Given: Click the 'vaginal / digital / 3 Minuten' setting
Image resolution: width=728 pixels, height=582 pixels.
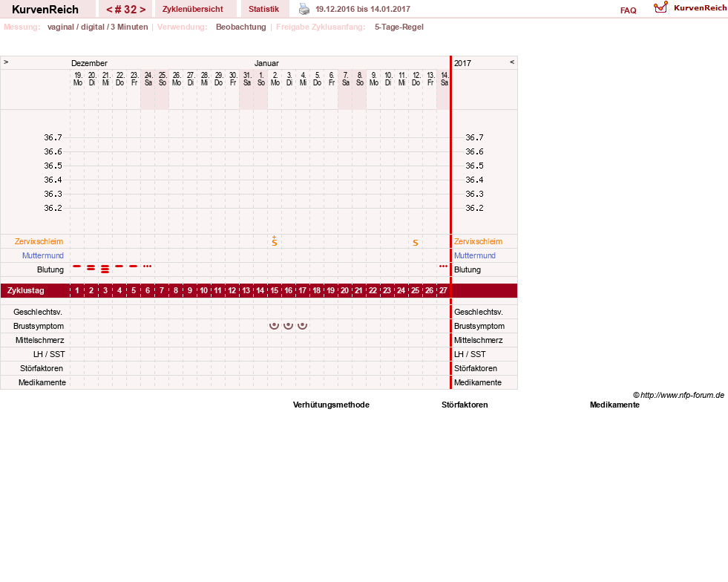Looking at the screenshot, I should point(97,27).
